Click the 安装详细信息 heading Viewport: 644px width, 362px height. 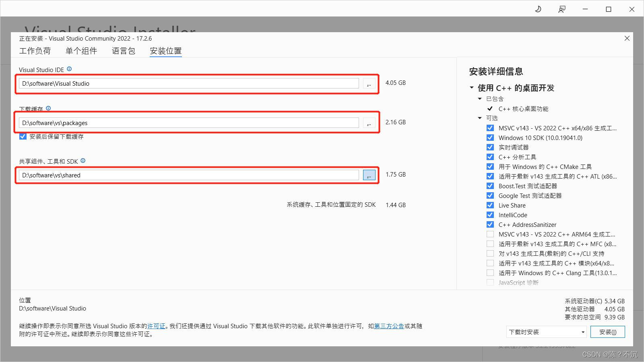496,72
